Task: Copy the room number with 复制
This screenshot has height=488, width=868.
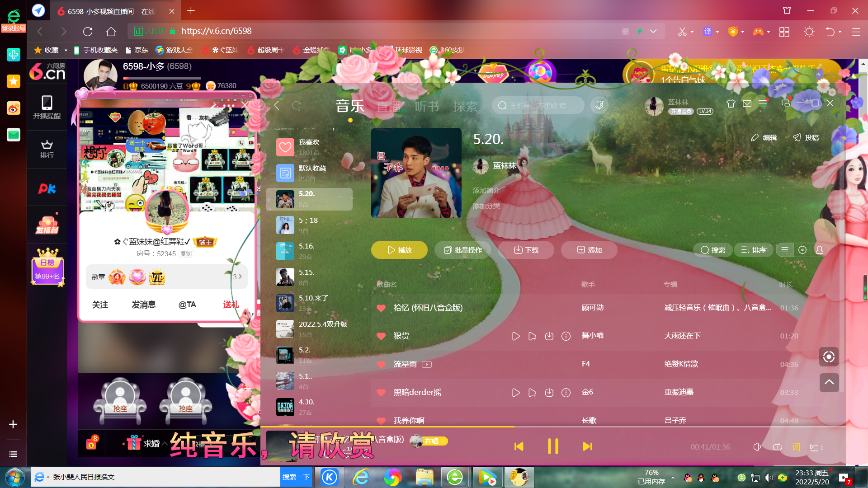Action: click(186, 254)
